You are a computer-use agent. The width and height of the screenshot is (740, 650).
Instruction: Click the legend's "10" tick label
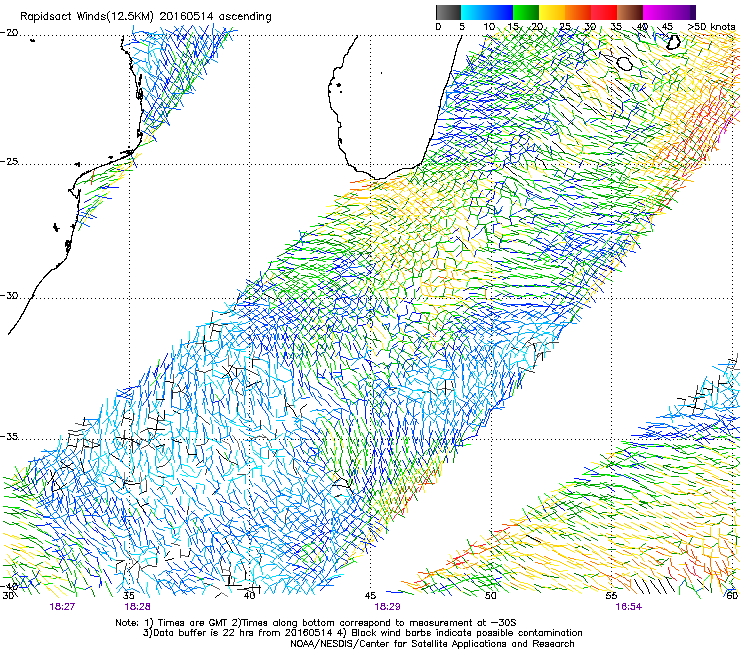click(x=489, y=27)
